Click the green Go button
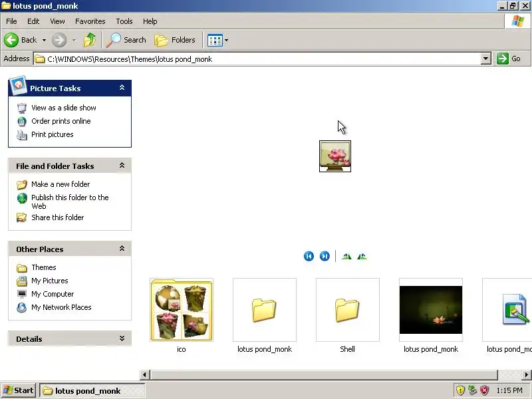 point(509,59)
